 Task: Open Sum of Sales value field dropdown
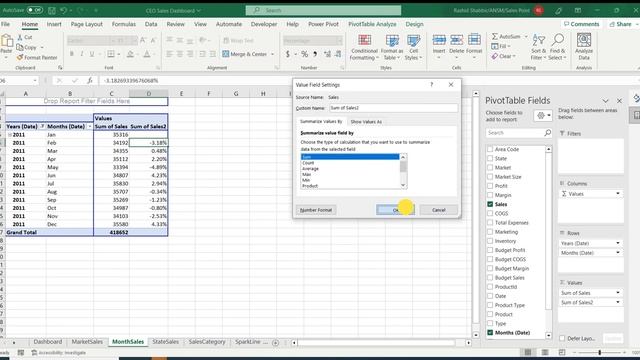pyautogui.click(x=618, y=293)
